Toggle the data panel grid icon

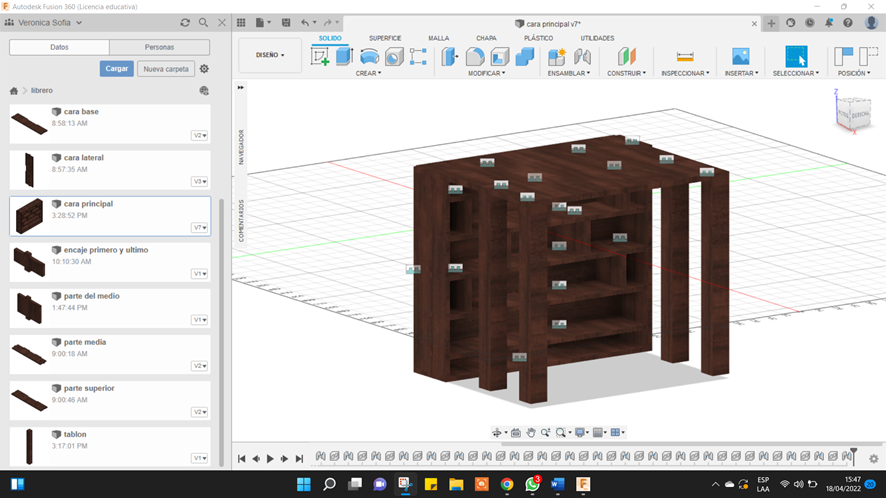coord(240,23)
